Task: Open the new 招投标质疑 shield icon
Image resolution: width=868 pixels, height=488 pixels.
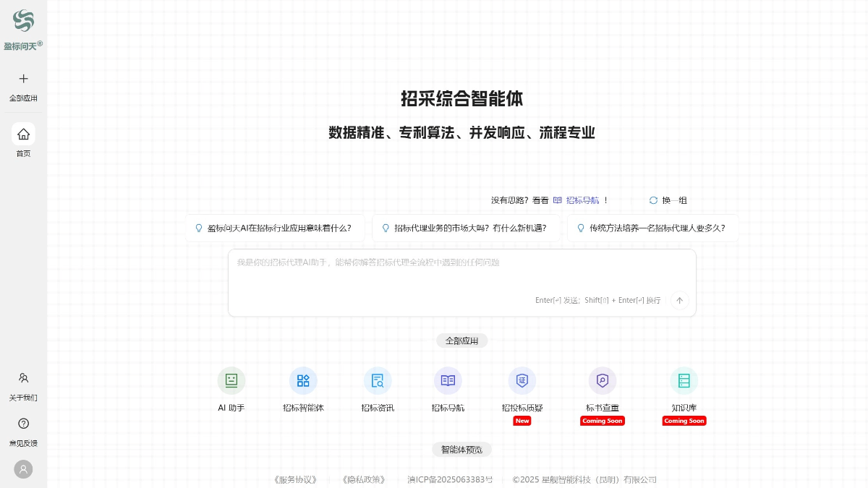Action: (522, 380)
